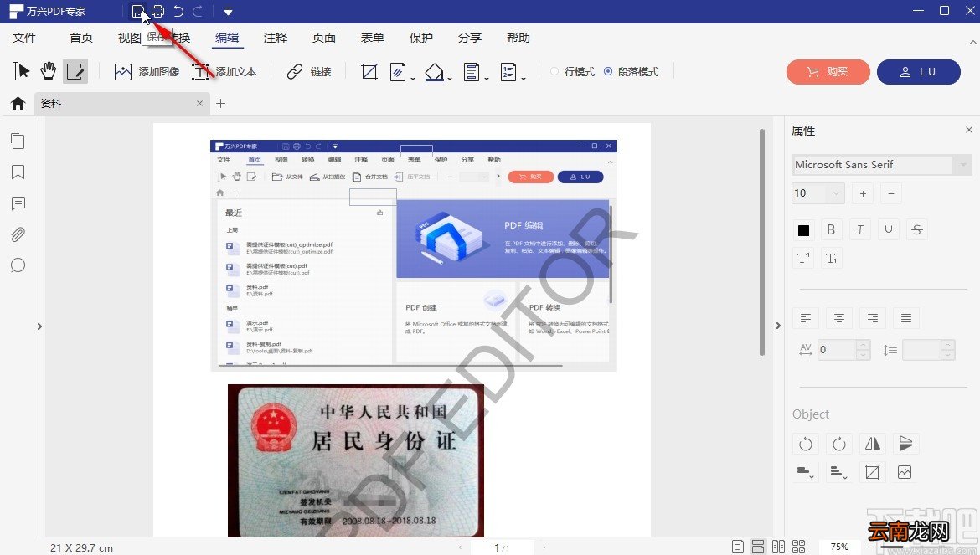Screen dimensions: 980x555
Task: Open the bookmarks sidebar panel
Action: click(18, 172)
